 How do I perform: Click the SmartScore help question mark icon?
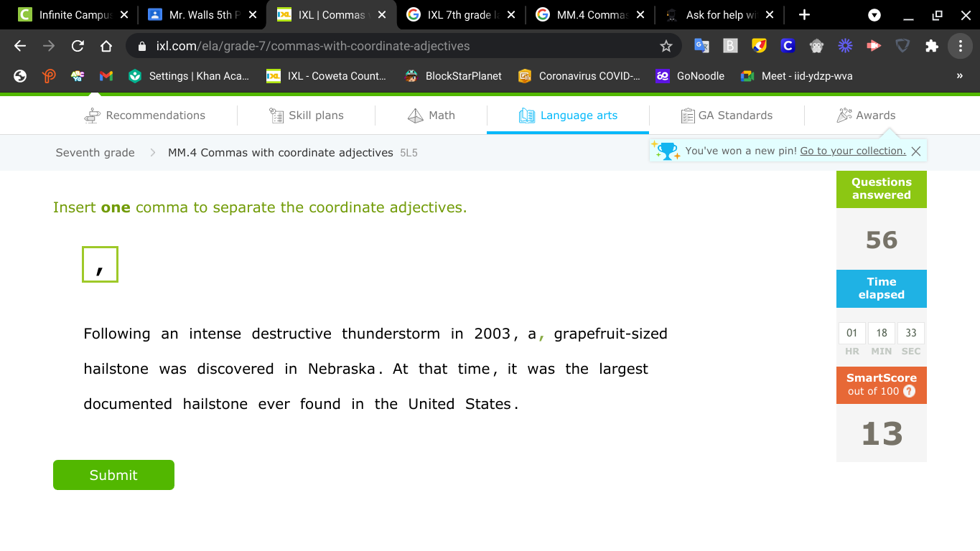(x=909, y=391)
